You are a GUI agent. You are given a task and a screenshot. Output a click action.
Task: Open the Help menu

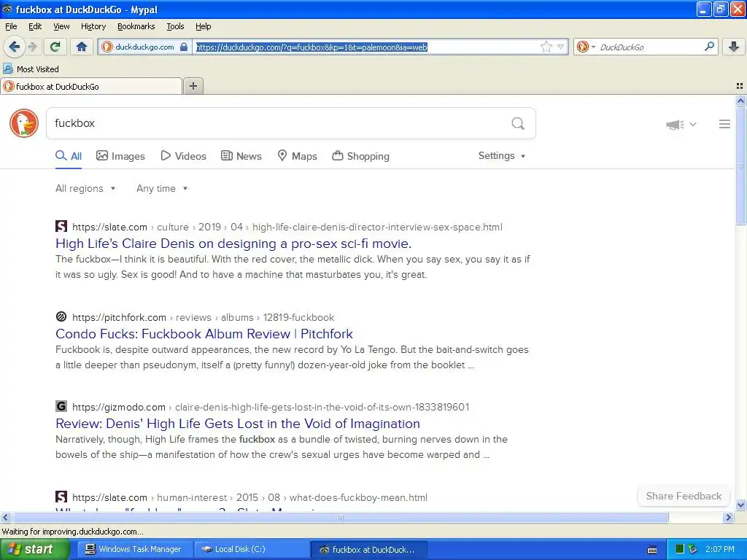[x=204, y=26]
